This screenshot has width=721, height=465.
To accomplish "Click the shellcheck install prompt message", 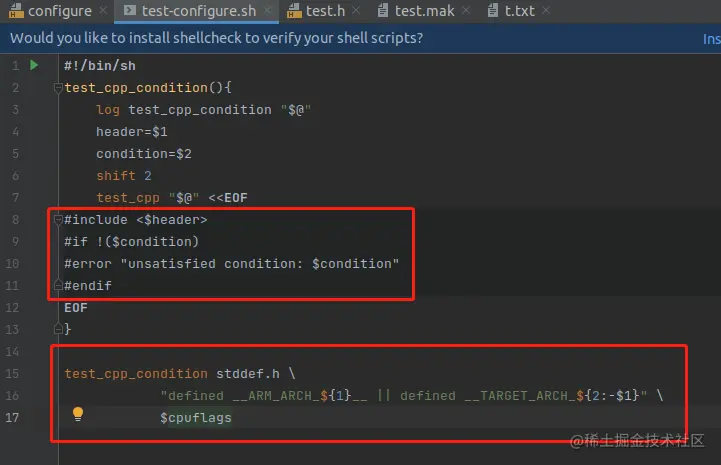I will 217,38.
